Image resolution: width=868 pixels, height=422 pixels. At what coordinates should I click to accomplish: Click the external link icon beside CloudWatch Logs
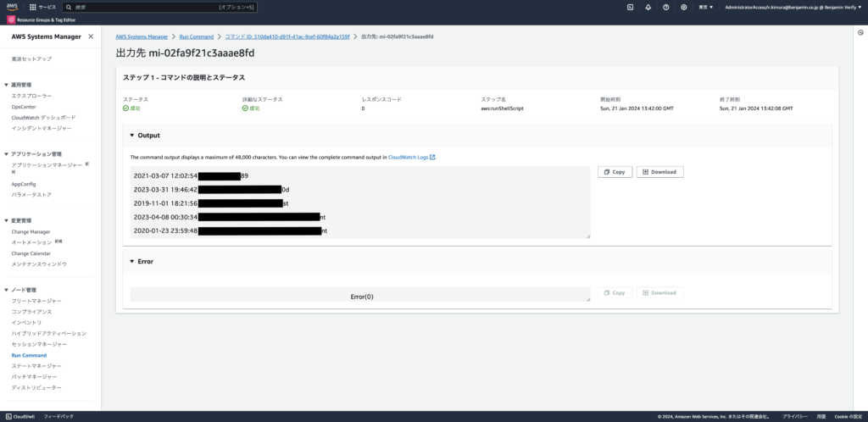432,157
